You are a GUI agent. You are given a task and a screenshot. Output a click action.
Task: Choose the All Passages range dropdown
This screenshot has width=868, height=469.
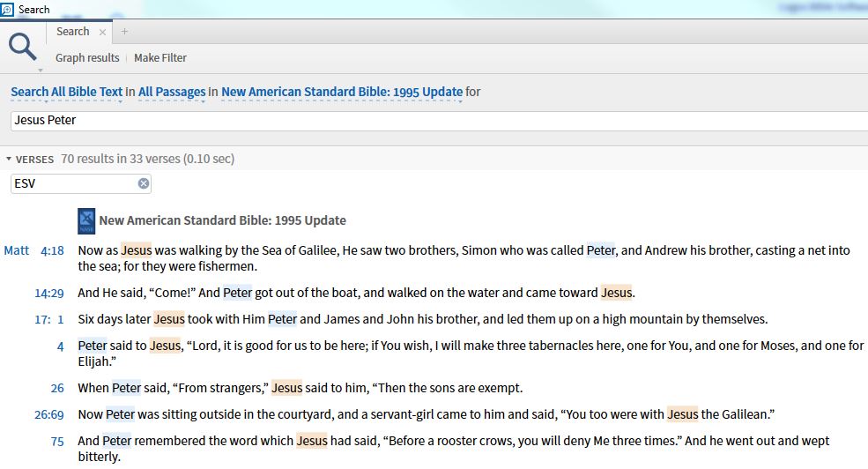pos(172,92)
